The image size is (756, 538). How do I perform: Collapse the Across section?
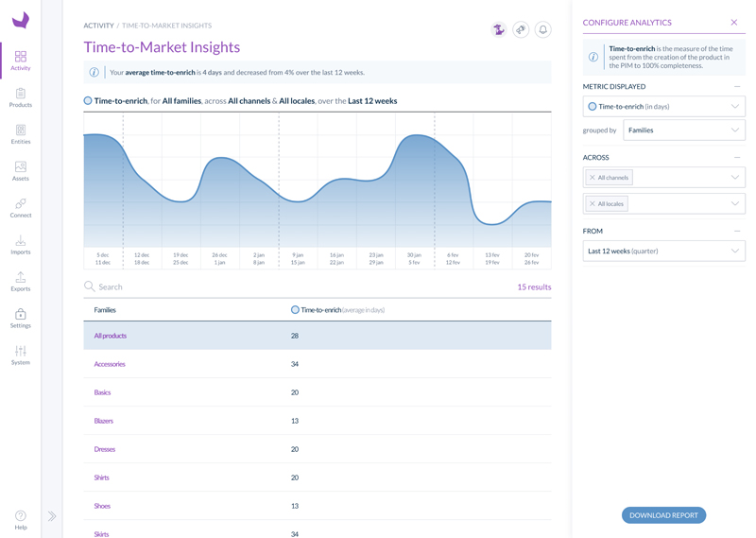coord(737,157)
